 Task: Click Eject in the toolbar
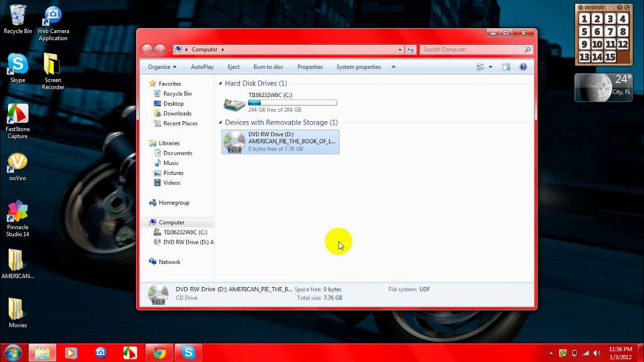[x=233, y=67]
